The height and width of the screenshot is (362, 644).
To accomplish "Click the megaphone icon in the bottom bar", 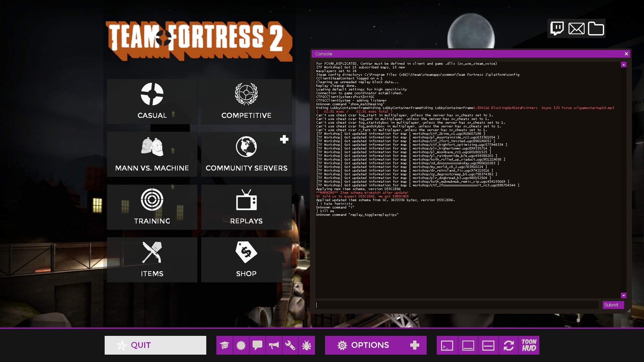I will click(x=274, y=345).
